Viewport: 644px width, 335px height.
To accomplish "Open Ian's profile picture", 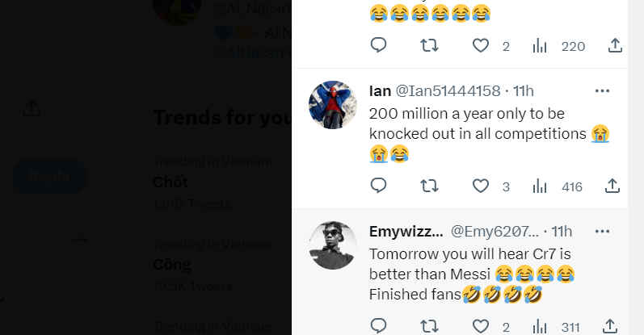I will click(x=333, y=105).
